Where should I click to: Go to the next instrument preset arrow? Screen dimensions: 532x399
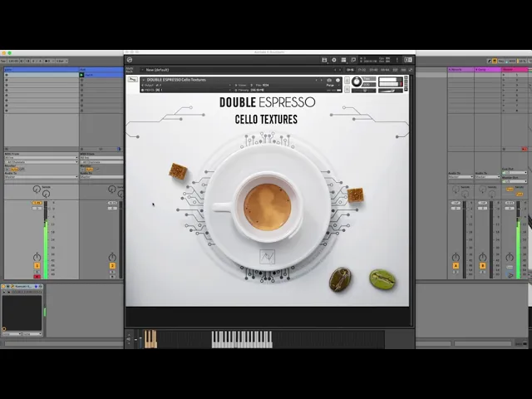click(x=321, y=80)
